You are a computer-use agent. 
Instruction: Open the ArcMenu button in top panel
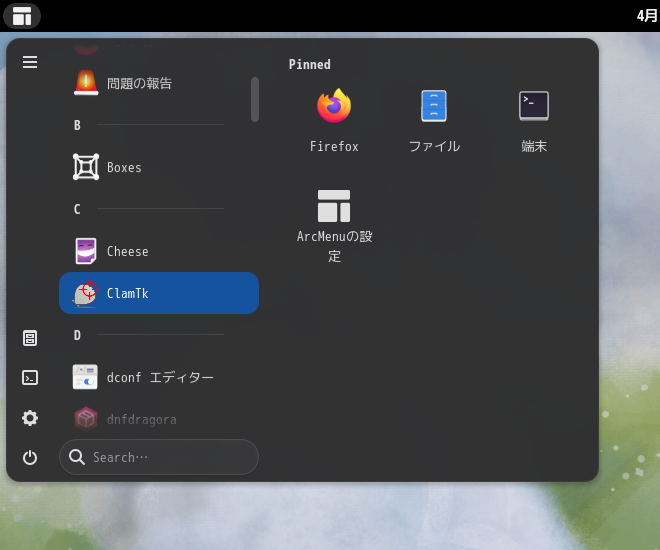point(22,16)
